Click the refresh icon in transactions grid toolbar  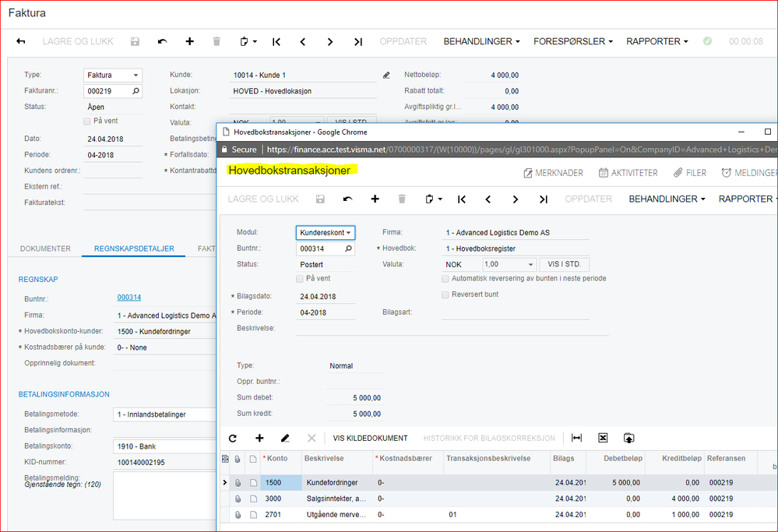point(232,439)
